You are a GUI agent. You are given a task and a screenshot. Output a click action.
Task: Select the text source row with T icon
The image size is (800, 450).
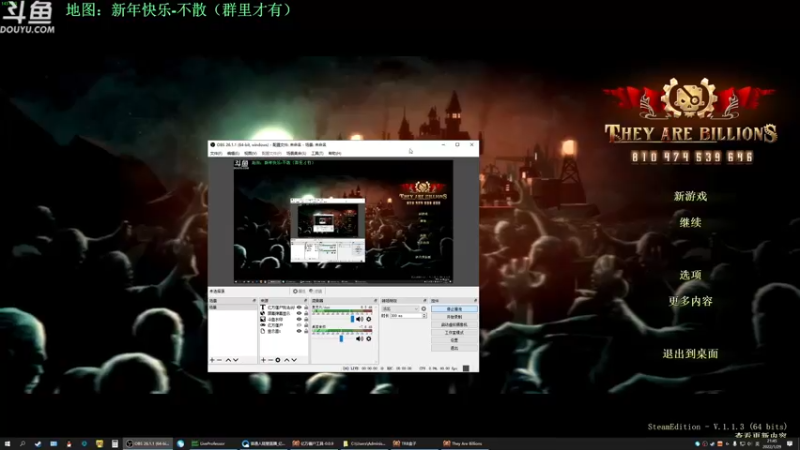[283, 308]
